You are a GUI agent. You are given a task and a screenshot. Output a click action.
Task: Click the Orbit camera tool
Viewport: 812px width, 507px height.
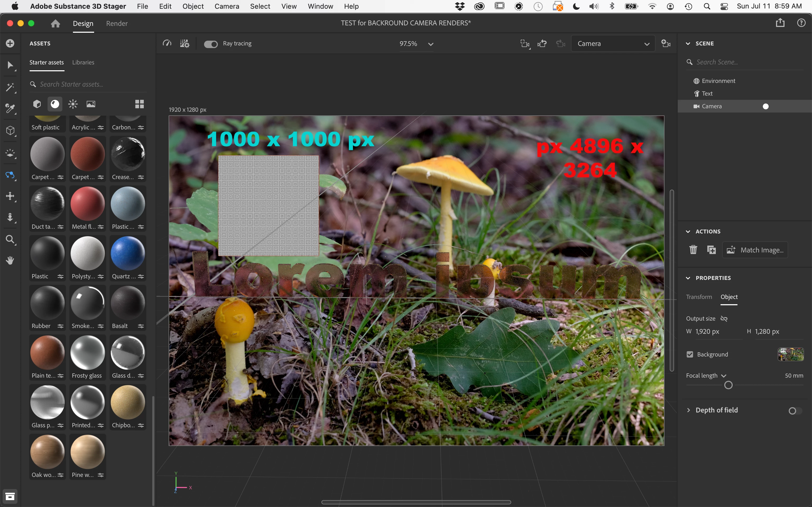[10, 175]
